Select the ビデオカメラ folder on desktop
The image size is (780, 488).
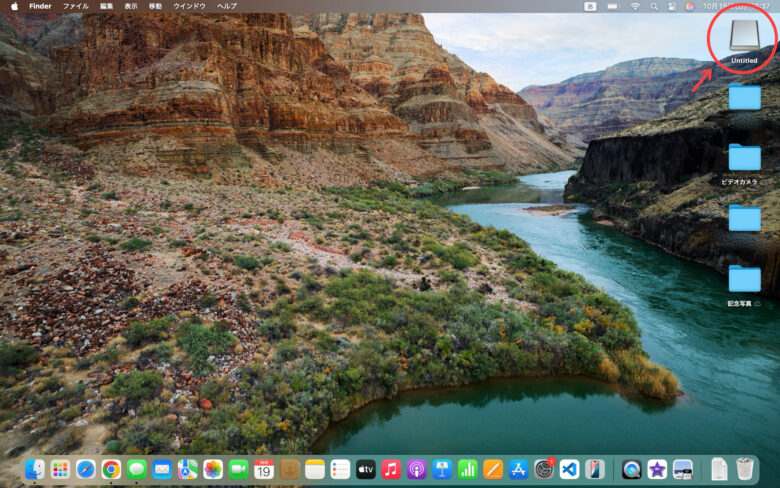point(744,158)
